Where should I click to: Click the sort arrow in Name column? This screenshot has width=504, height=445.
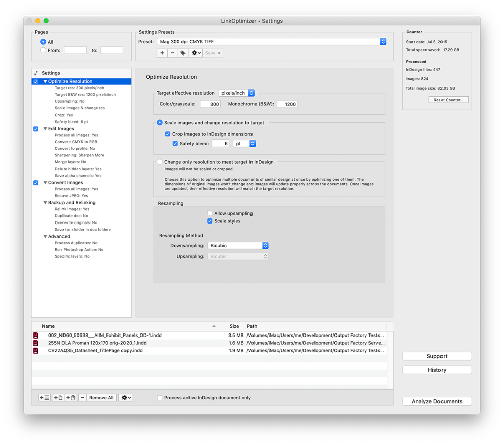coord(214,326)
